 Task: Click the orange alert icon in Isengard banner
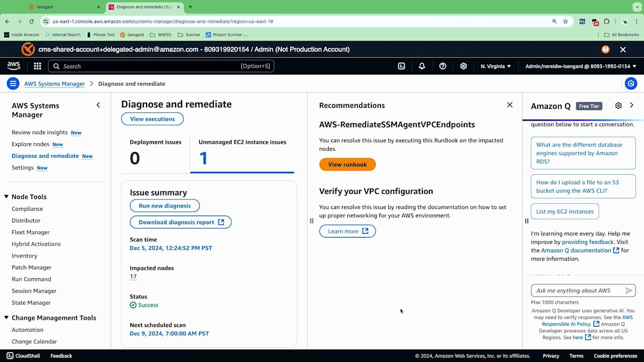tap(605, 49)
